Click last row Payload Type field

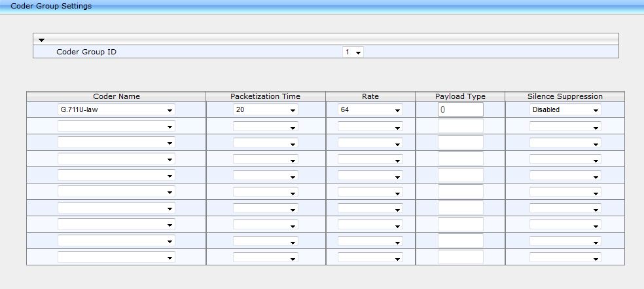(460, 257)
